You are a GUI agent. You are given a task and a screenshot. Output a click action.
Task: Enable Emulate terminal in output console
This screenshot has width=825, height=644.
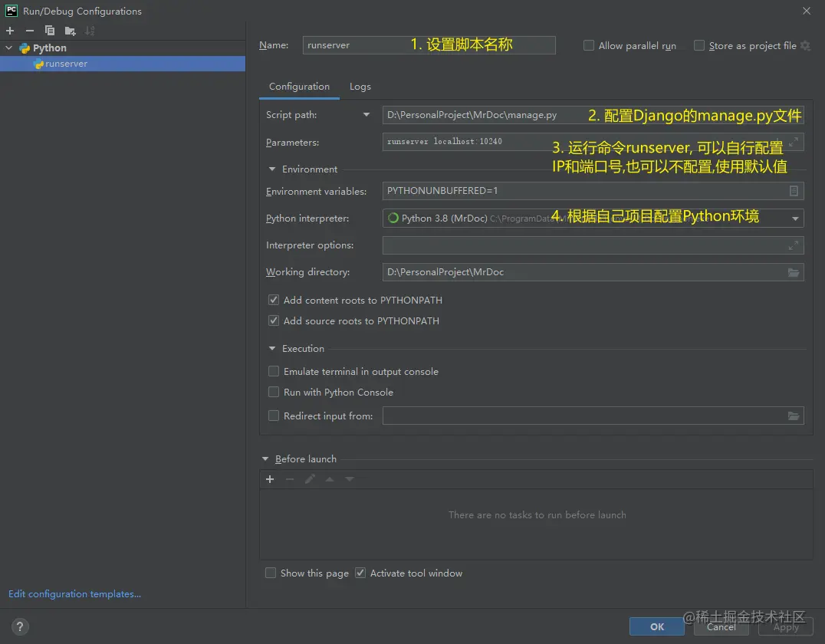(x=274, y=372)
